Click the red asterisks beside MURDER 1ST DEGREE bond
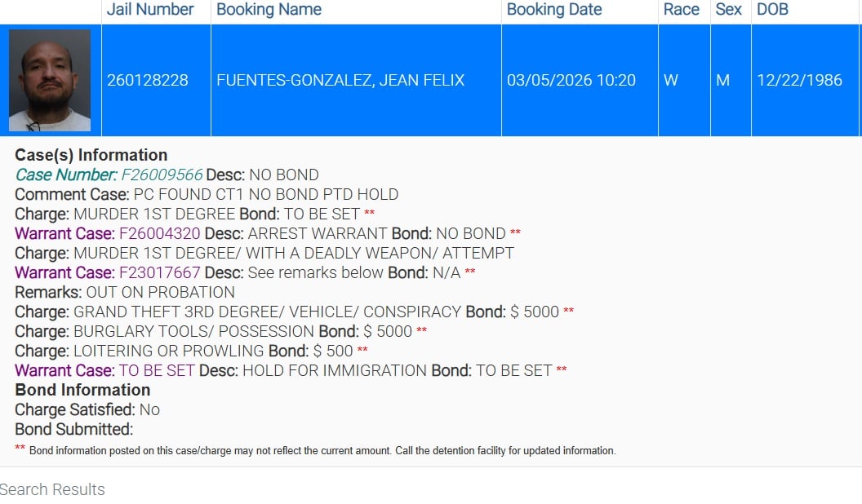The image size is (862, 504). 370,212
